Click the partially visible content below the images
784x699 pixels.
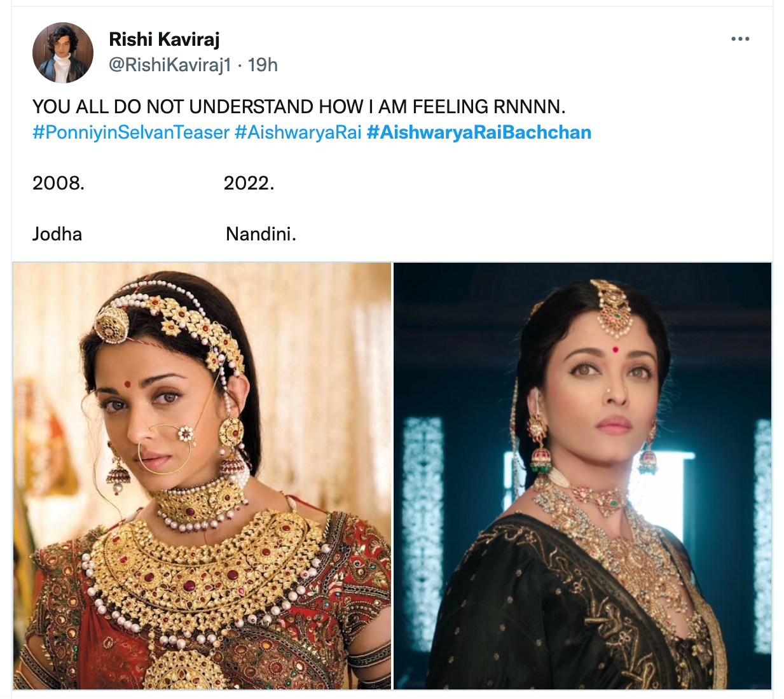[392, 695]
